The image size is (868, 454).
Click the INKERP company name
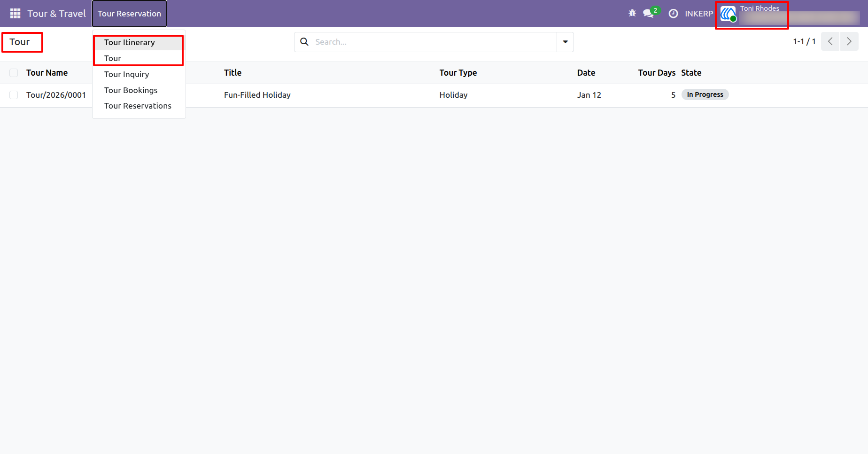pyautogui.click(x=698, y=14)
